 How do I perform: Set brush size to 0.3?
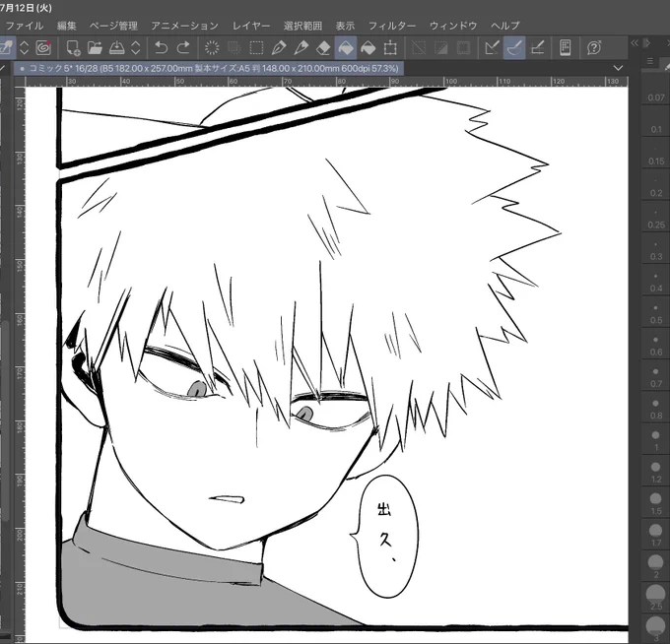click(x=656, y=248)
